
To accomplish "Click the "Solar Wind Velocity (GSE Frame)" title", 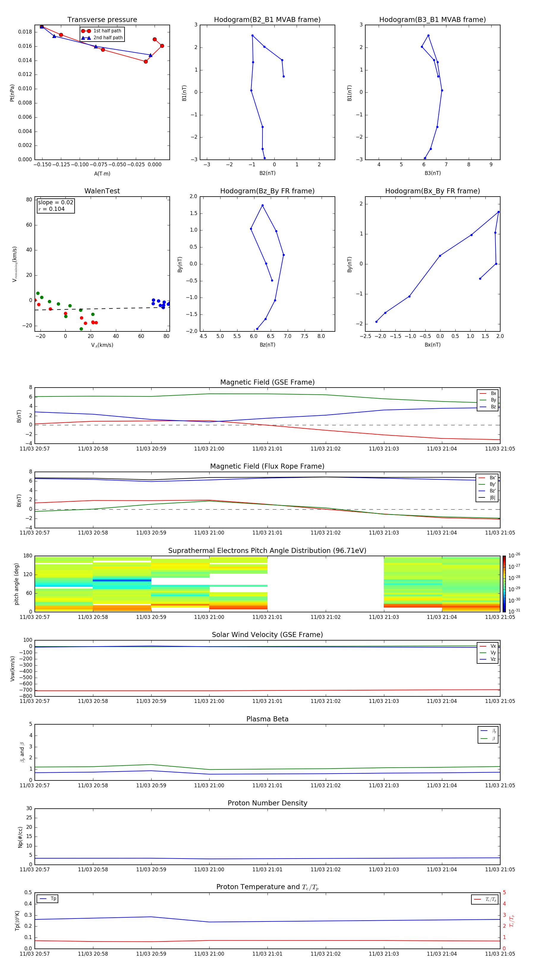I will pyautogui.click(x=267, y=635).
